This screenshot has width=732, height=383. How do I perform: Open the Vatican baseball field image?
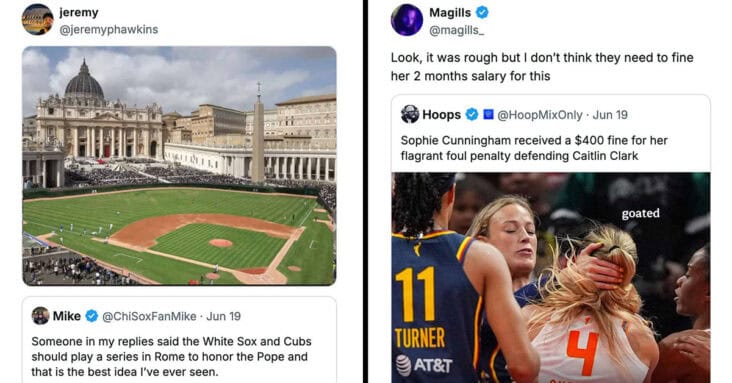click(179, 166)
